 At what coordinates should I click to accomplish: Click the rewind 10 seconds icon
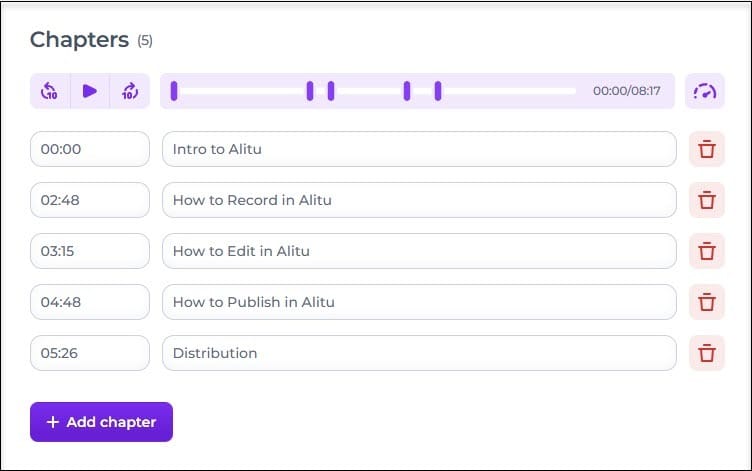[49, 91]
